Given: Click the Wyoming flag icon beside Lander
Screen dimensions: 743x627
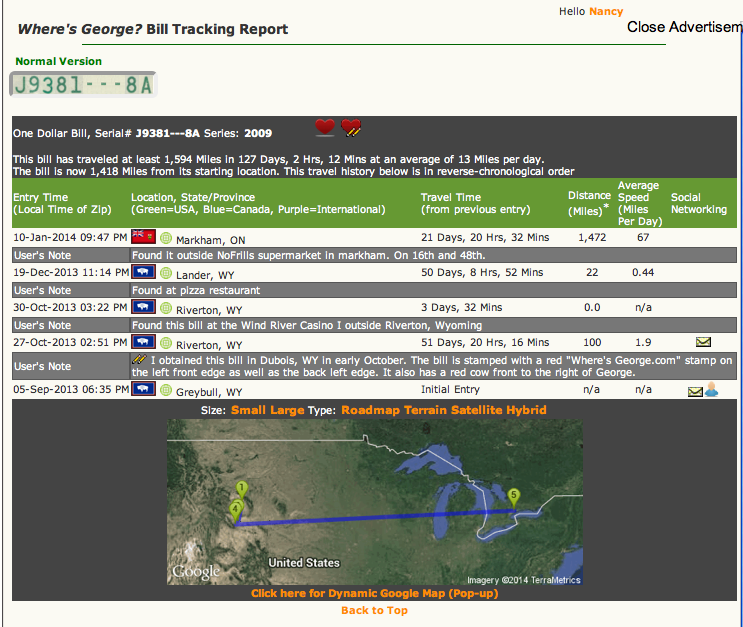Looking at the screenshot, I should click(143, 272).
